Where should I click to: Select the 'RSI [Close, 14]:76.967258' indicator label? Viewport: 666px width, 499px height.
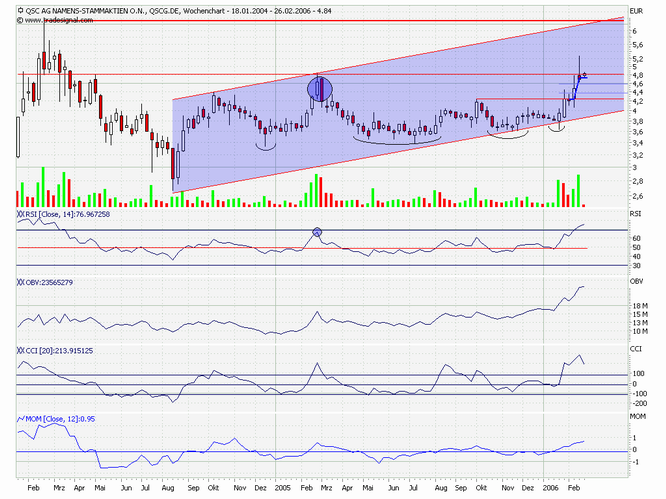tap(67, 214)
